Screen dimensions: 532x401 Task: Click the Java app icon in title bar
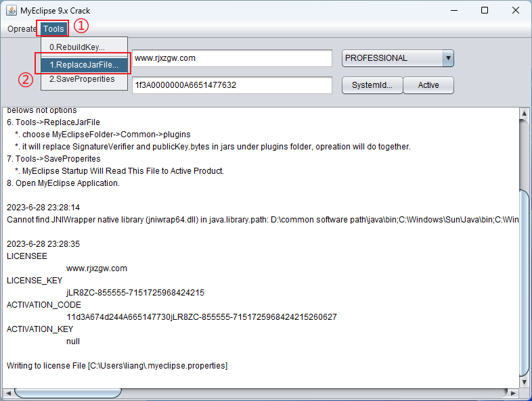pyautogui.click(x=12, y=11)
